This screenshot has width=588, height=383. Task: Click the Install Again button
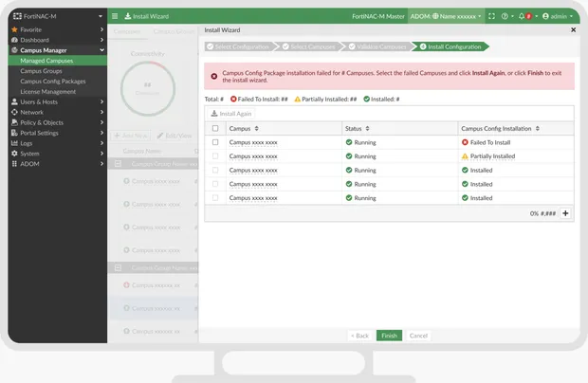coord(231,114)
